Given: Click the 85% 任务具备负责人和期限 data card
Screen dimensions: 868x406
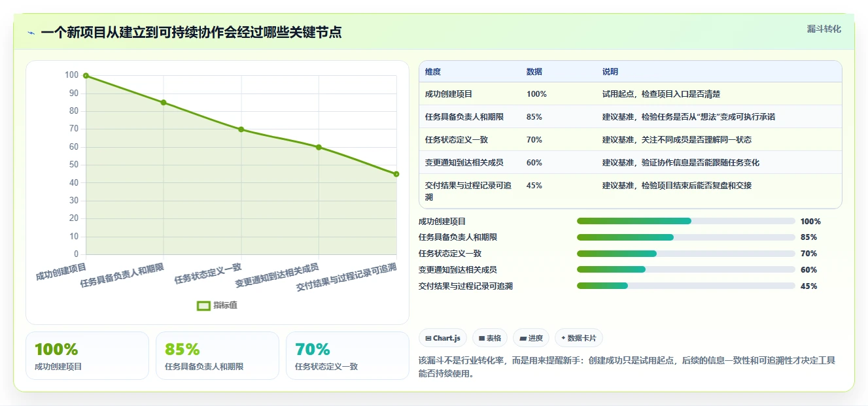Looking at the screenshot, I should pos(217,356).
